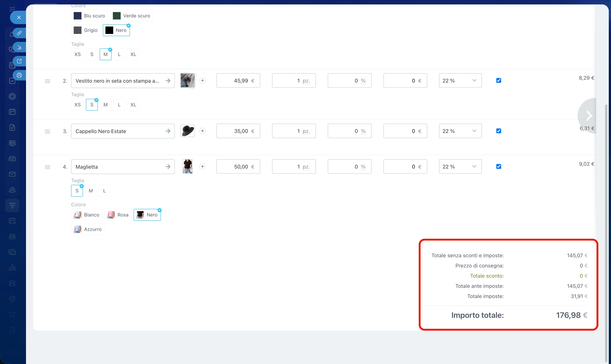The image size is (611, 364).
Task: Open the 22 % tax dropdown for Maglietta
Action: point(460,167)
